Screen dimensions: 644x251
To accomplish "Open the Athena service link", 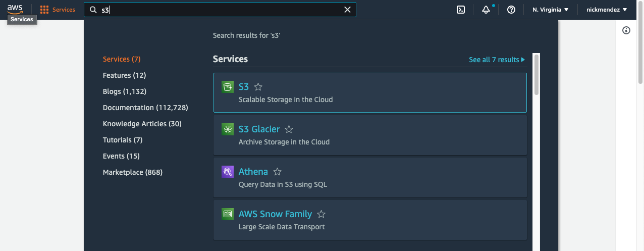I will (253, 172).
